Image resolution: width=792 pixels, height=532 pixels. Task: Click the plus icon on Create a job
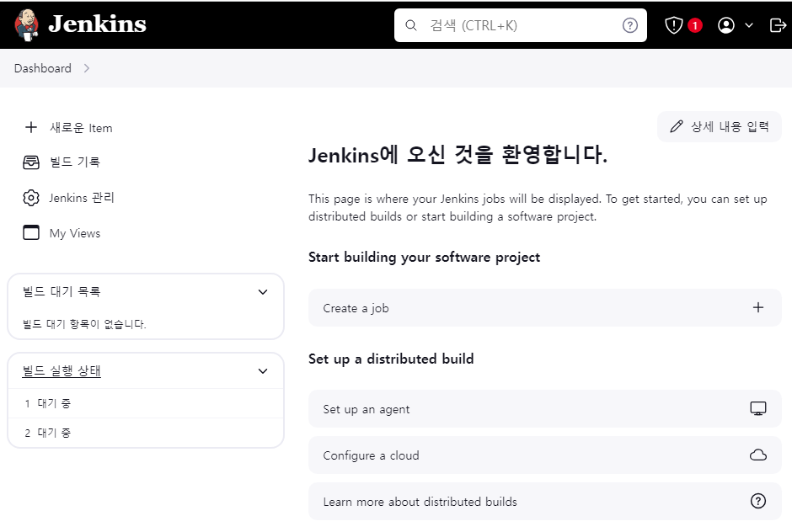click(757, 308)
